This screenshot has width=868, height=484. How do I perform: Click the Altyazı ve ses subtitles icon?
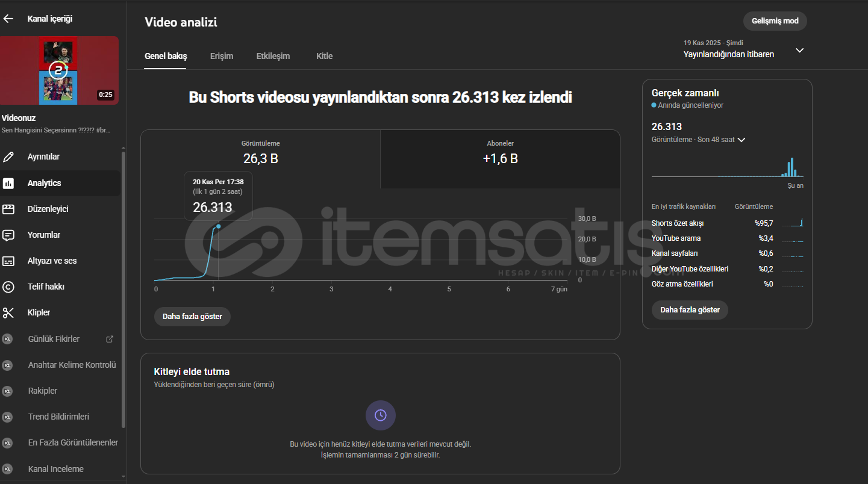(x=8, y=261)
